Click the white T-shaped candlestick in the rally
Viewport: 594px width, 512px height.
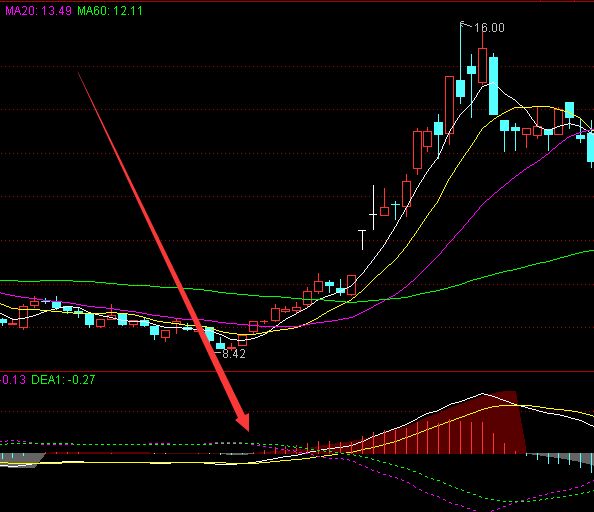tap(363, 239)
